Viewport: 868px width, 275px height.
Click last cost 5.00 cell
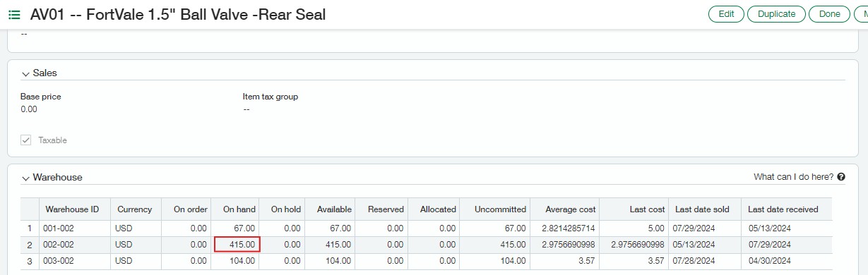634,228
